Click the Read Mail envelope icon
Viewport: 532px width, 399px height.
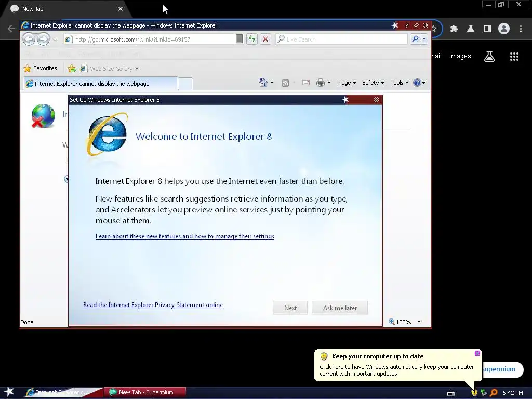click(305, 83)
